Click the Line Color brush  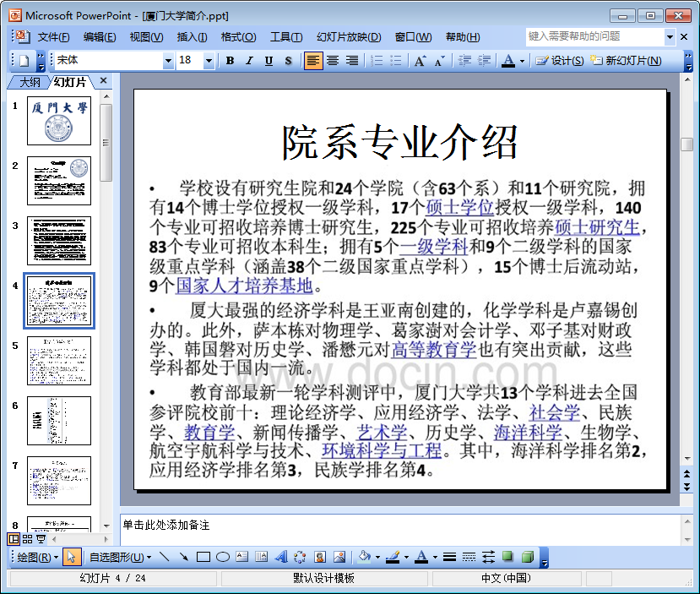pos(393,557)
